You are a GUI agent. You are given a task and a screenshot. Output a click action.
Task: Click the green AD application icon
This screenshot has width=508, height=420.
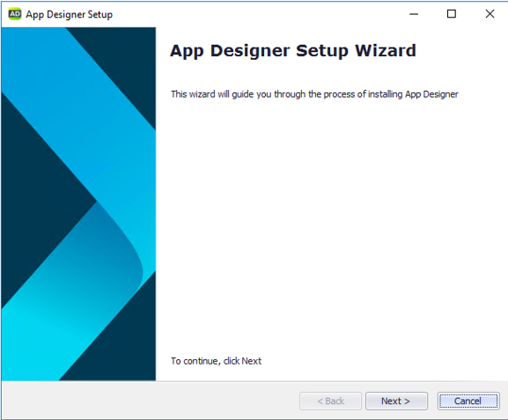click(x=15, y=14)
